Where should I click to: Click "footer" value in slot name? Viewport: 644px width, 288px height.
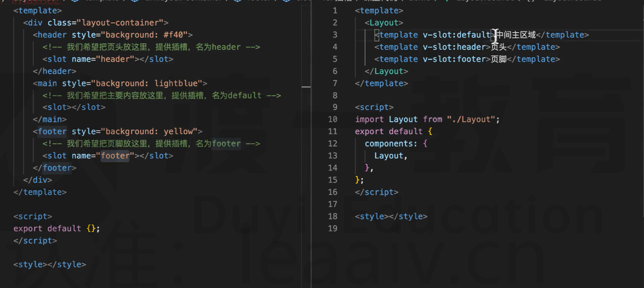point(115,156)
